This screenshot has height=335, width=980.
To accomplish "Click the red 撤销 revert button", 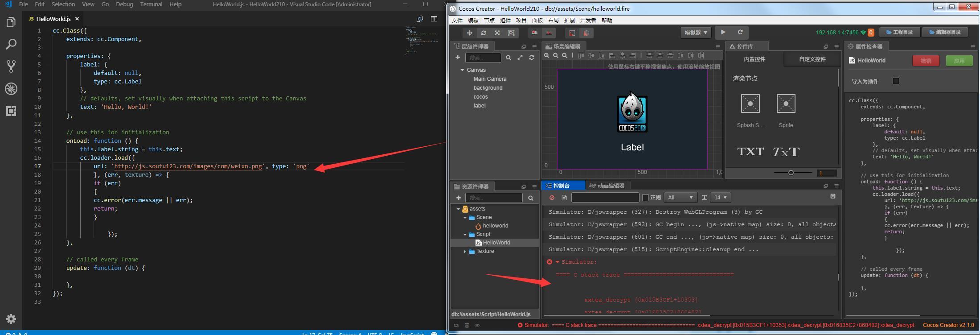I will click(x=926, y=61).
